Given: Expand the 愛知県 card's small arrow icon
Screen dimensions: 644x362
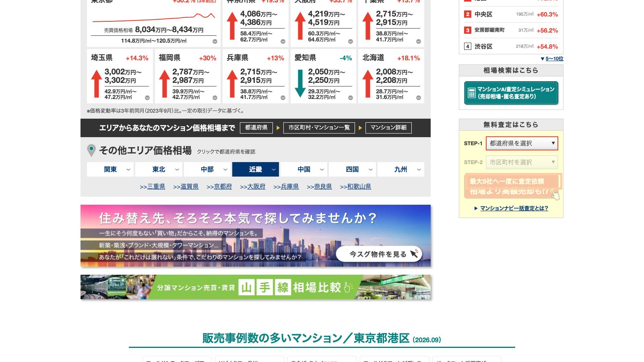Looking at the screenshot, I should click(351, 98).
